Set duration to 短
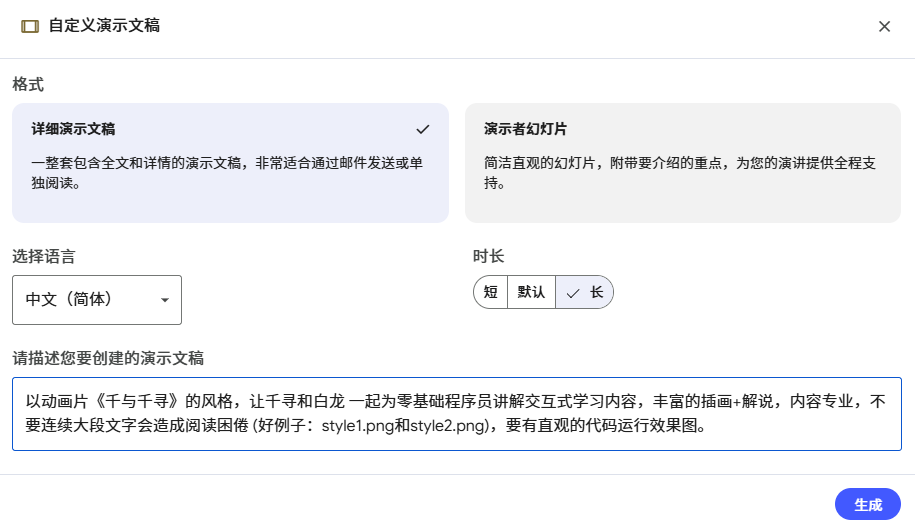Screen dimensions: 915x524 point(491,293)
